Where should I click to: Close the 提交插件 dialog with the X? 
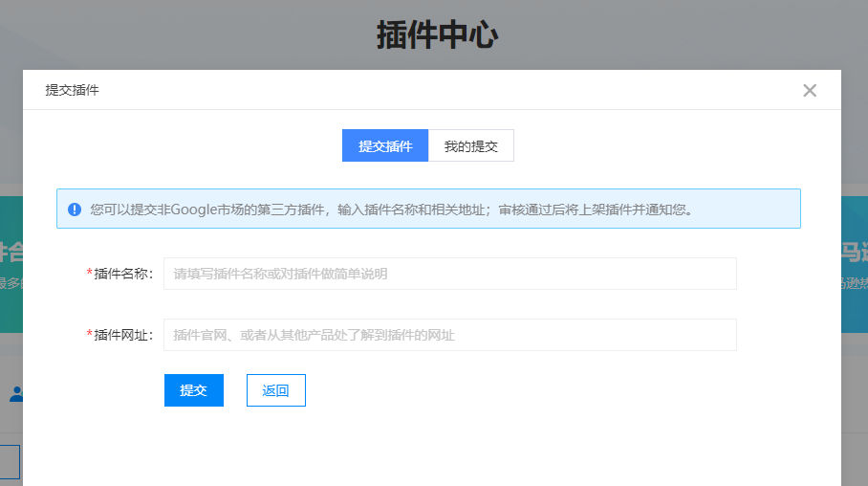810,91
